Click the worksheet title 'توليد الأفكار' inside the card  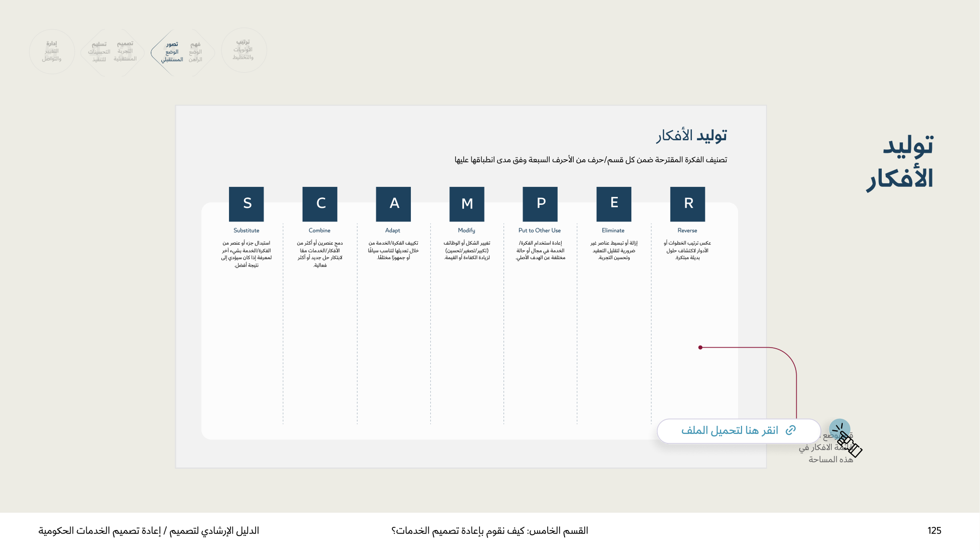pyautogui.click(x=692, y=136)
